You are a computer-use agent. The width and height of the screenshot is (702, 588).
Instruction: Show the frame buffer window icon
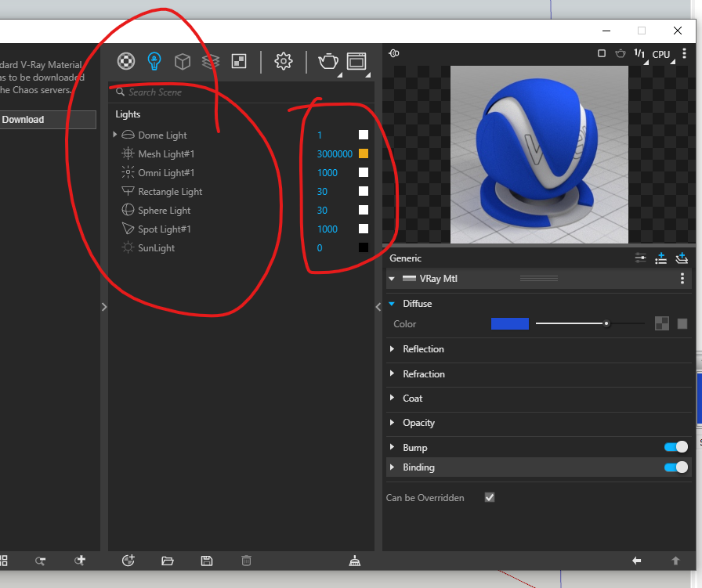pos(356,61)
